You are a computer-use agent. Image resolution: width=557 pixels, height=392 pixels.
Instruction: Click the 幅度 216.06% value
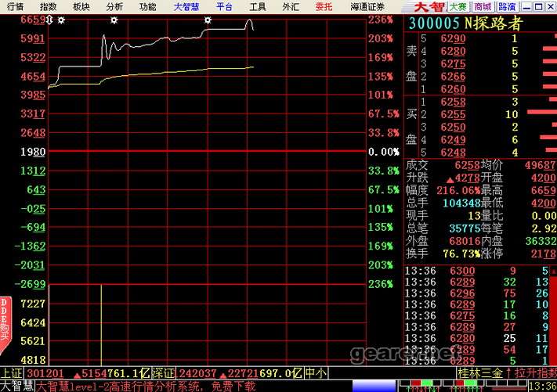458,190
